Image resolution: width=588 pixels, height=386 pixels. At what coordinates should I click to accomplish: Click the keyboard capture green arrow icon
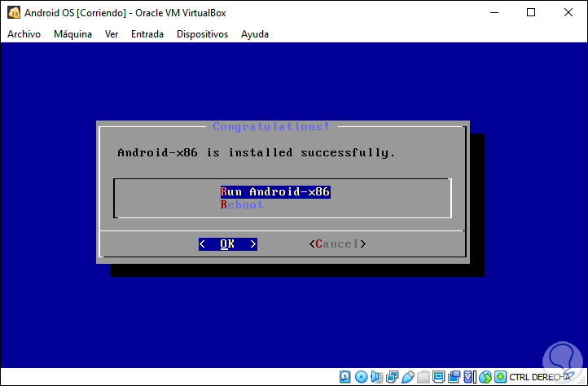(x=500, y=376)
